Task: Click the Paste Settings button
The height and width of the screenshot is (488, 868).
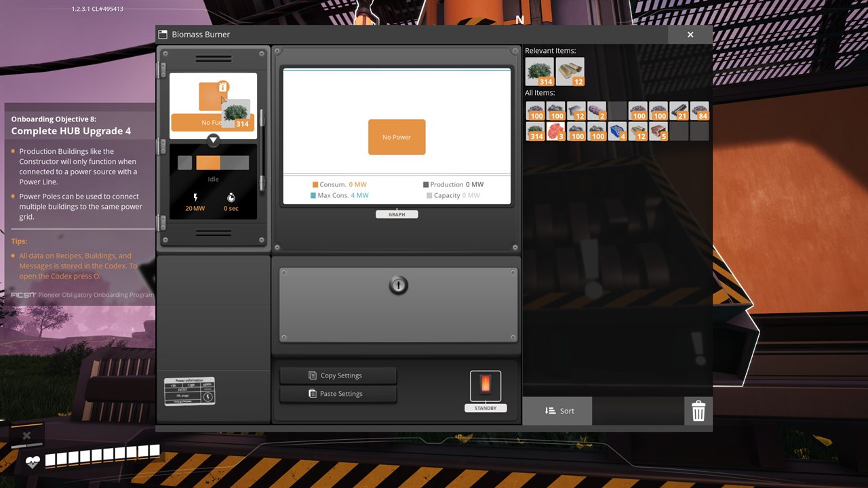Action: [x=338, y=394]
